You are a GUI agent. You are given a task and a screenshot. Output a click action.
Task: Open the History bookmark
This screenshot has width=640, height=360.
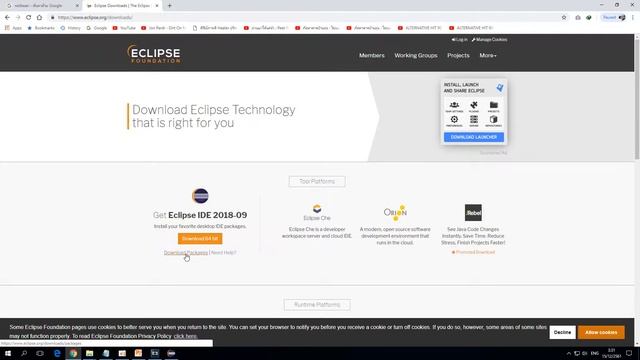[x=71, y=28]
